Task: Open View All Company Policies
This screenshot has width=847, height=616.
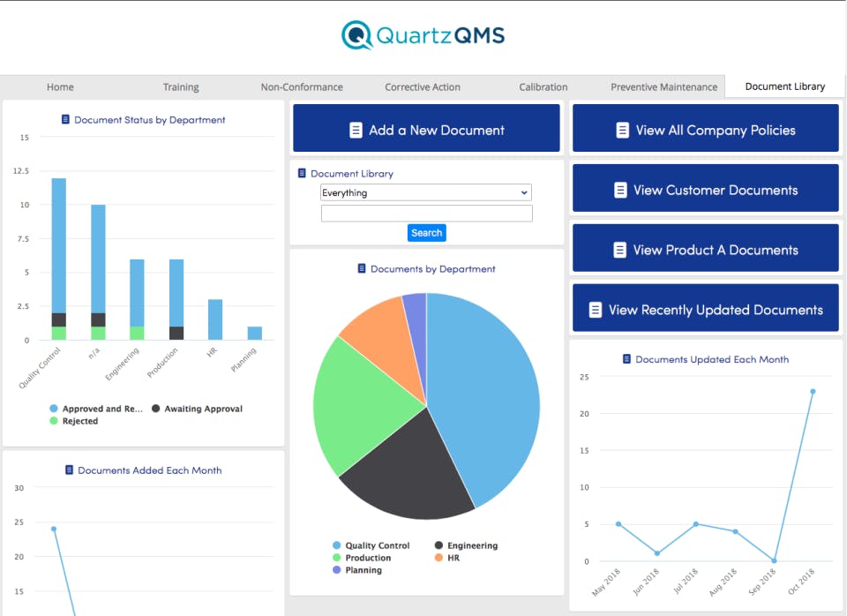Action: [706, 128]
